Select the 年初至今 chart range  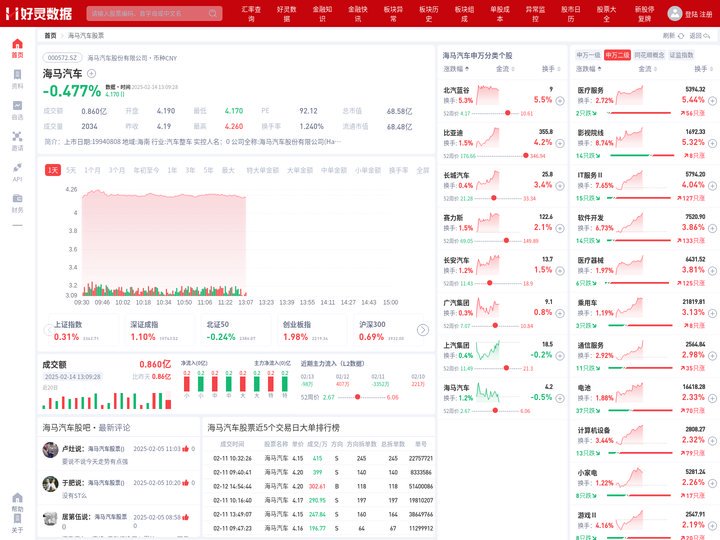click(146, 170)
